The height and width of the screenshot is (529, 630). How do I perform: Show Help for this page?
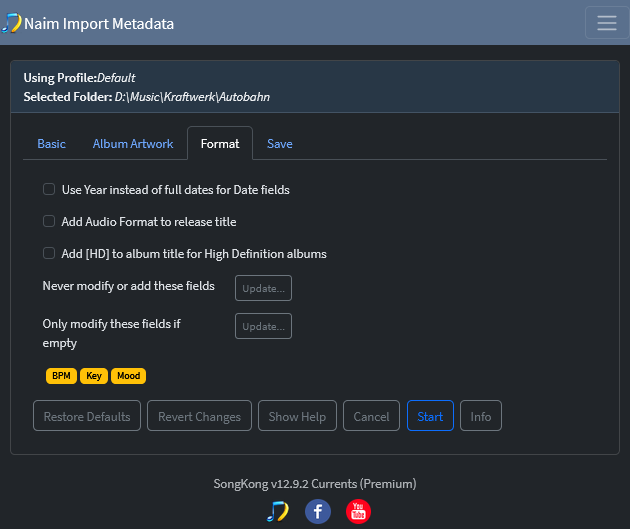tap(297, 416)
